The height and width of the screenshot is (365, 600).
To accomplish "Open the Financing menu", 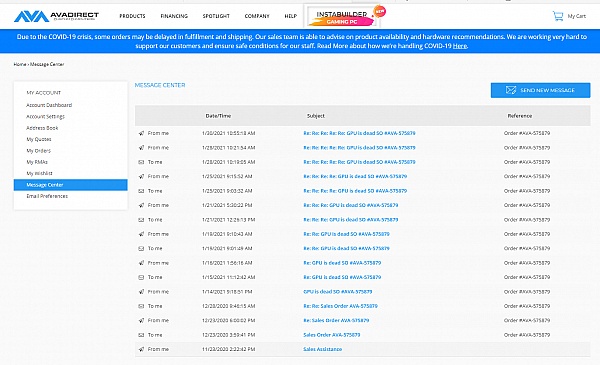I will 174,16.
